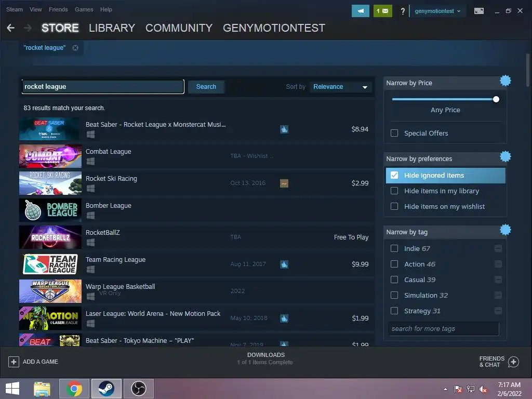Open the Windows Start menu
The image size is (532, 399).
tap(12, 389)
